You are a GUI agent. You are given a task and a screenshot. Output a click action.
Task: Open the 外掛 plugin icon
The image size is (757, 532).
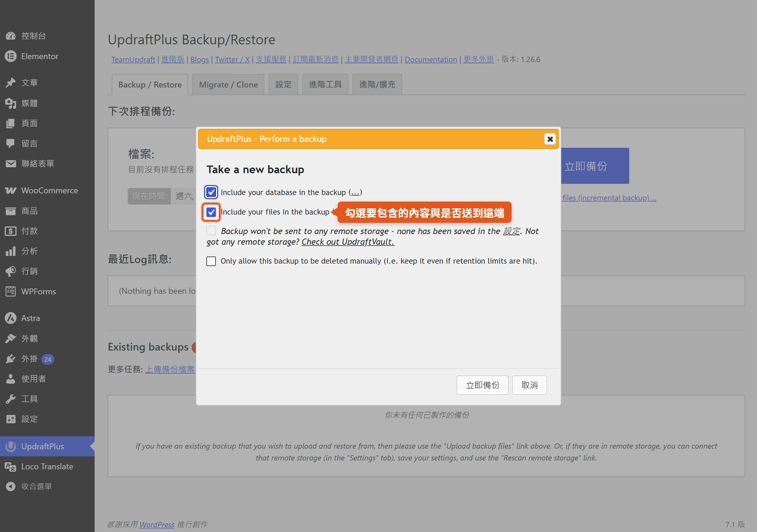click(11, 359)
